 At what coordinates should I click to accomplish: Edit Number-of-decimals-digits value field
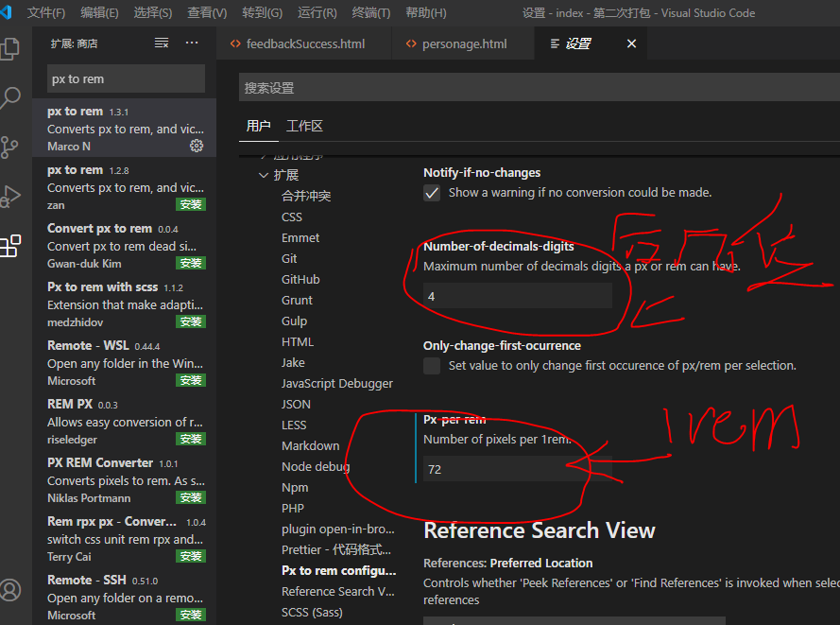click(518, 296)
